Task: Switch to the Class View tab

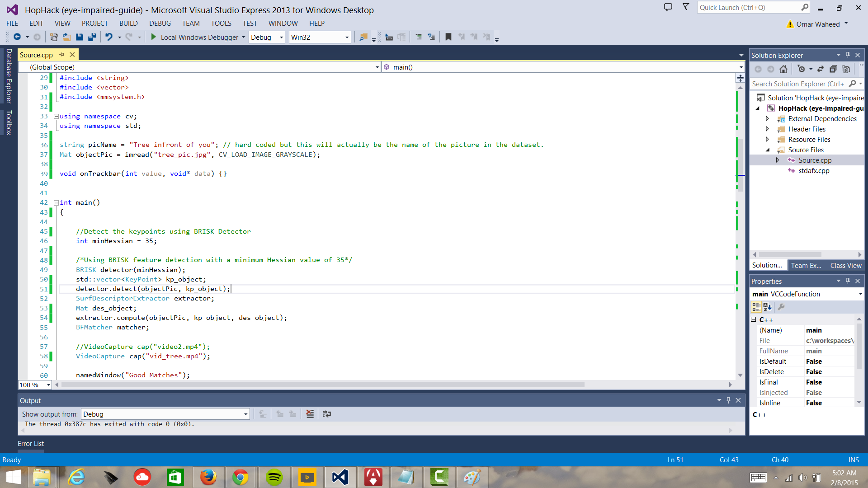Action: point(845,266)
